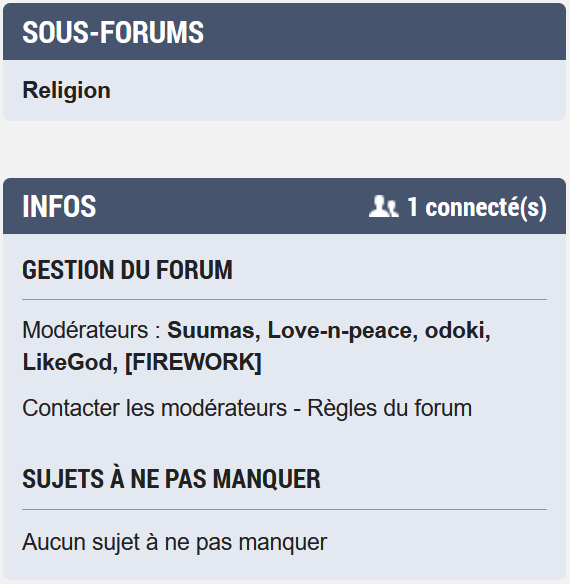
Task: Visit odoki moderator profile
Action: click(455, 330)
